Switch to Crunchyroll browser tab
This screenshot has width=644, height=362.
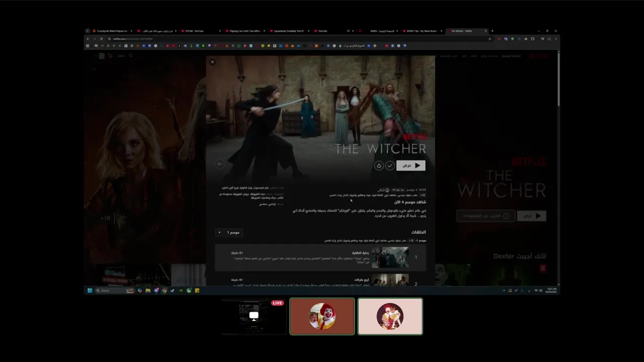pos(112,31)
